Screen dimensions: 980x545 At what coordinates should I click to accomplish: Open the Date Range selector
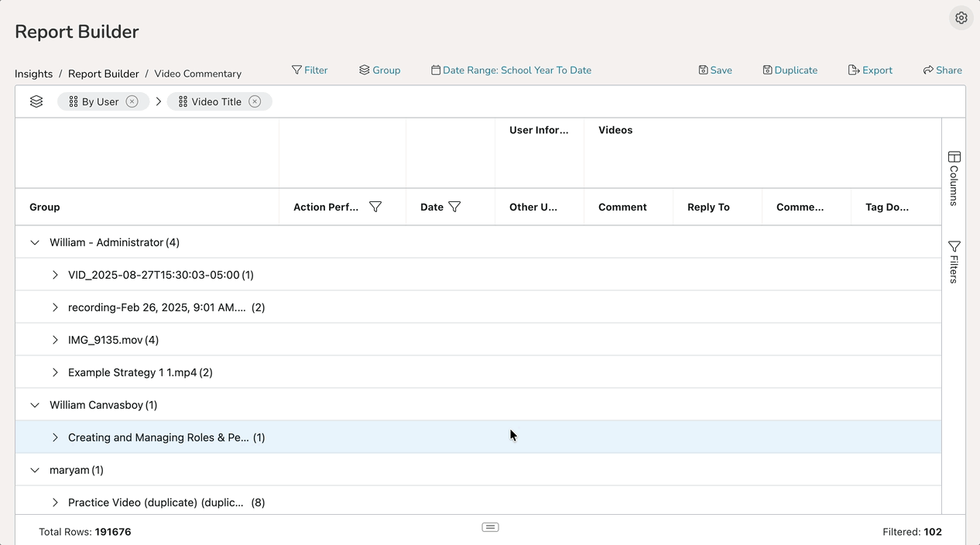point(511,70)
